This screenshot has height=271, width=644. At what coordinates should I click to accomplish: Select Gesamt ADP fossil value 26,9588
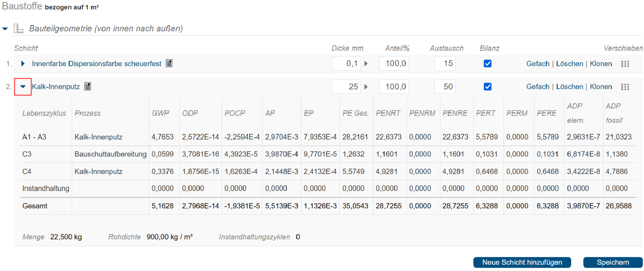618,206
